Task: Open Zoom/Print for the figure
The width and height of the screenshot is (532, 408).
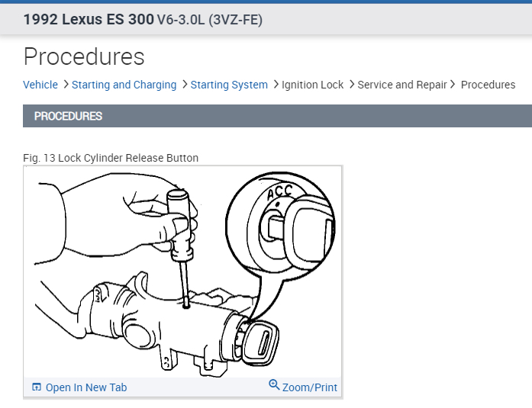Action: coord(309,387)
